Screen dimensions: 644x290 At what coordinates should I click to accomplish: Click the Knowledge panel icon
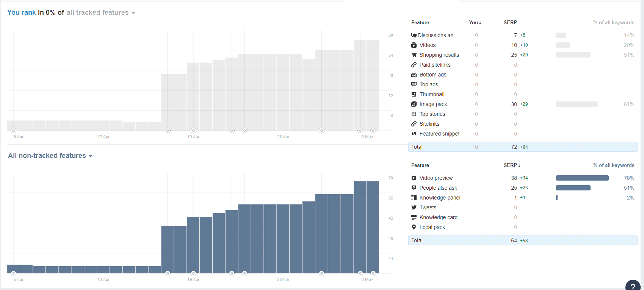coord(414,198)
